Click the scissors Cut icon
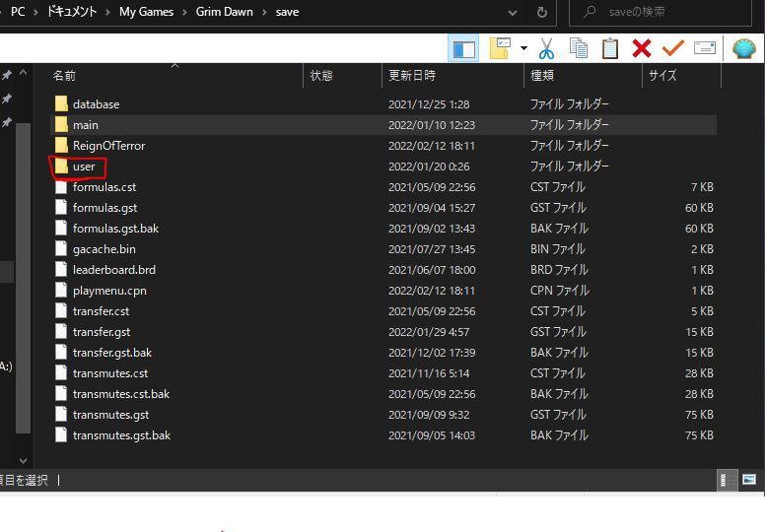 [x=546, y=48]
